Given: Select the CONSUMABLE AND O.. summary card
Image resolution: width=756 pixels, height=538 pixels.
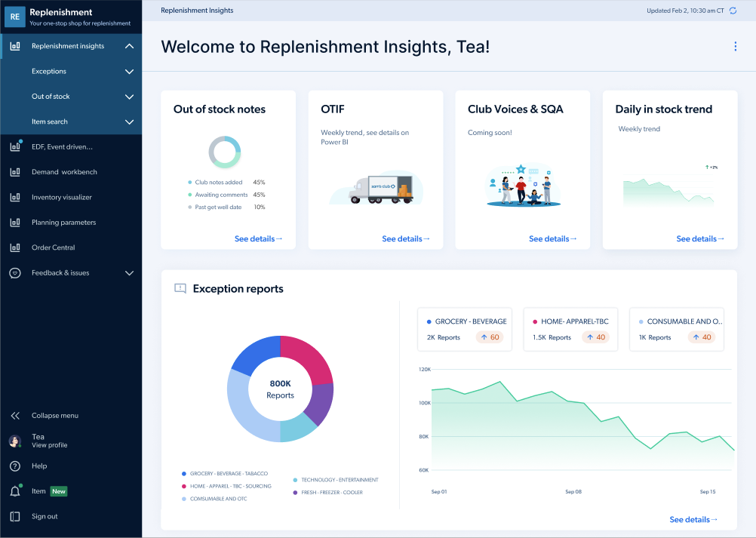Looking at the screenshot, I should point(677,329).
